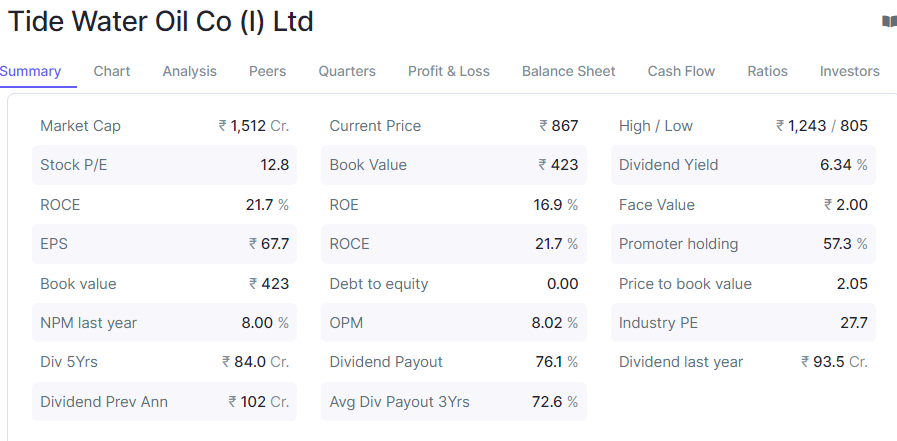
Task: Select the Ratios tab
Action: [x=767, y=71]
